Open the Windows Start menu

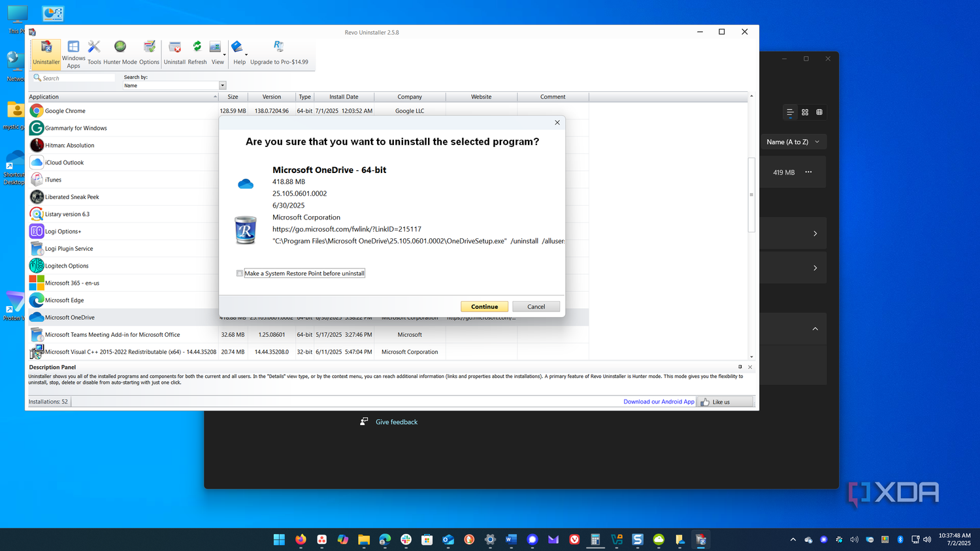click(x=279, y=539)
